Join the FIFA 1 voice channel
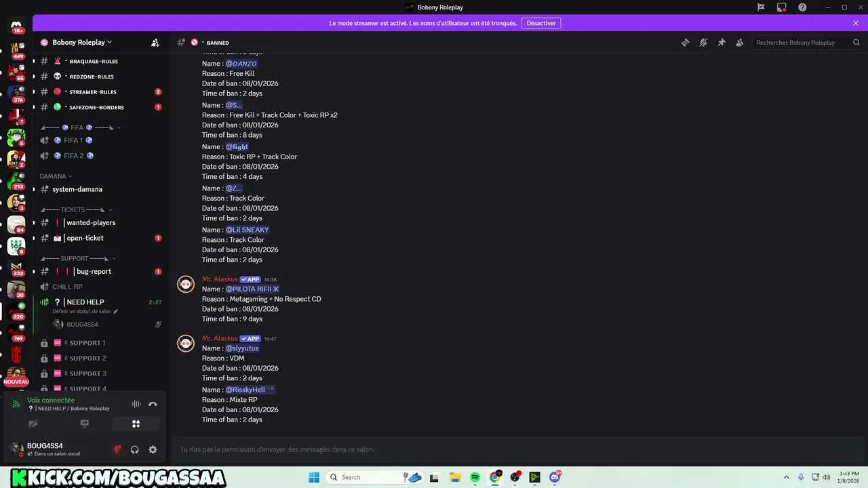868x488 pixels. [x=100, y=140]
